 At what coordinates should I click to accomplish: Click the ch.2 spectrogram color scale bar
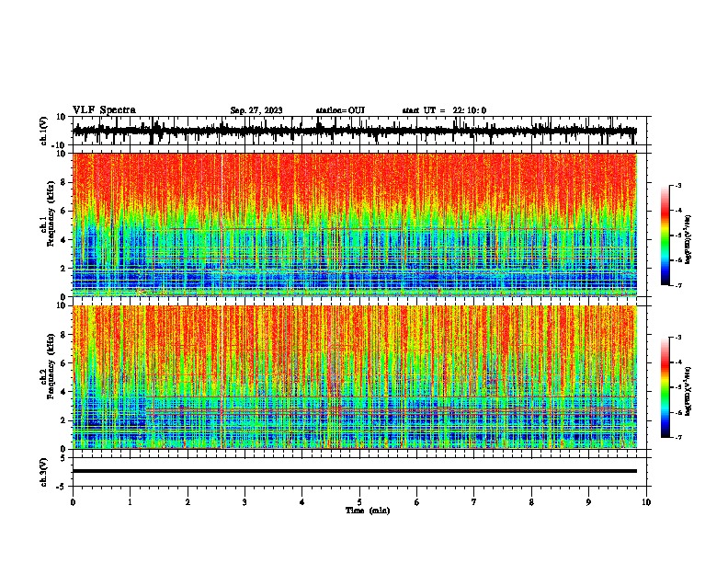(665, 387)
